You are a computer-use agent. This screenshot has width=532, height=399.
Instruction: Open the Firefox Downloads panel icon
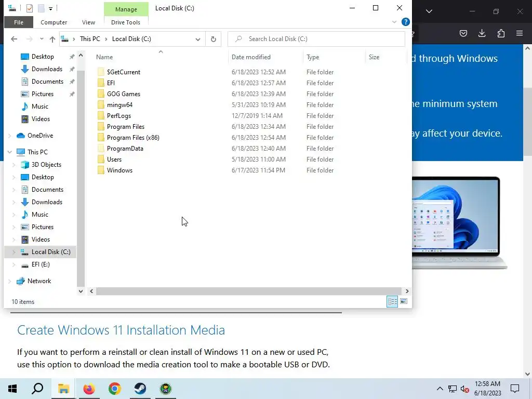pos(482,33)
